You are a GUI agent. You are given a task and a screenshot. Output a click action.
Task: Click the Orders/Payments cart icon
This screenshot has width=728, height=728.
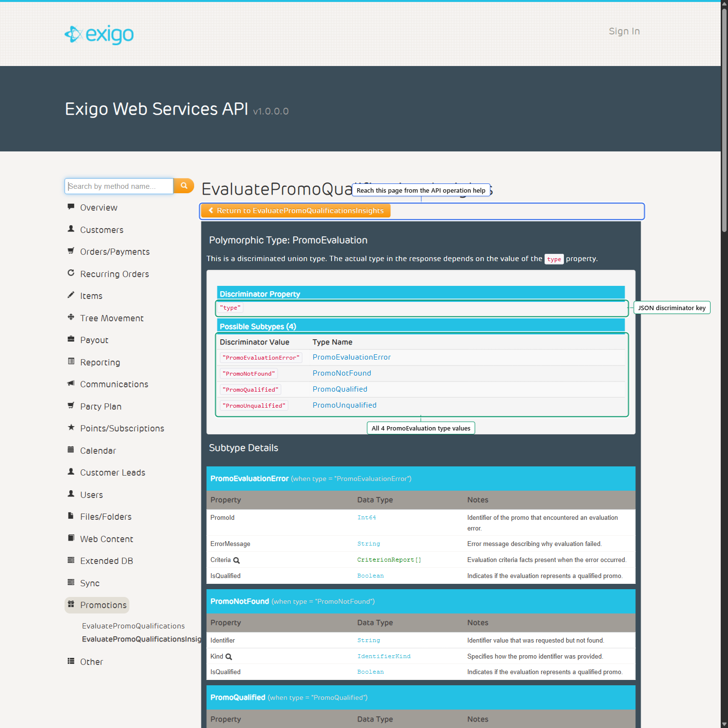click(x=71, y=251)
